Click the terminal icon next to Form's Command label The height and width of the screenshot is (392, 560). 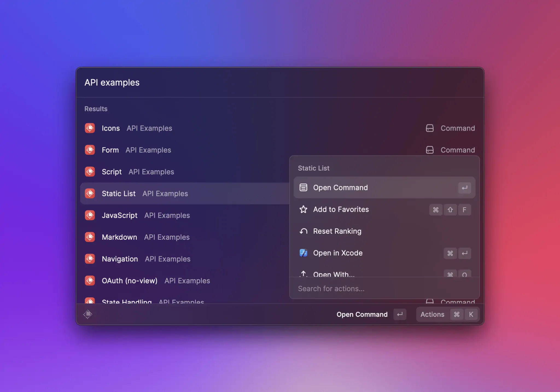point(430,150)
